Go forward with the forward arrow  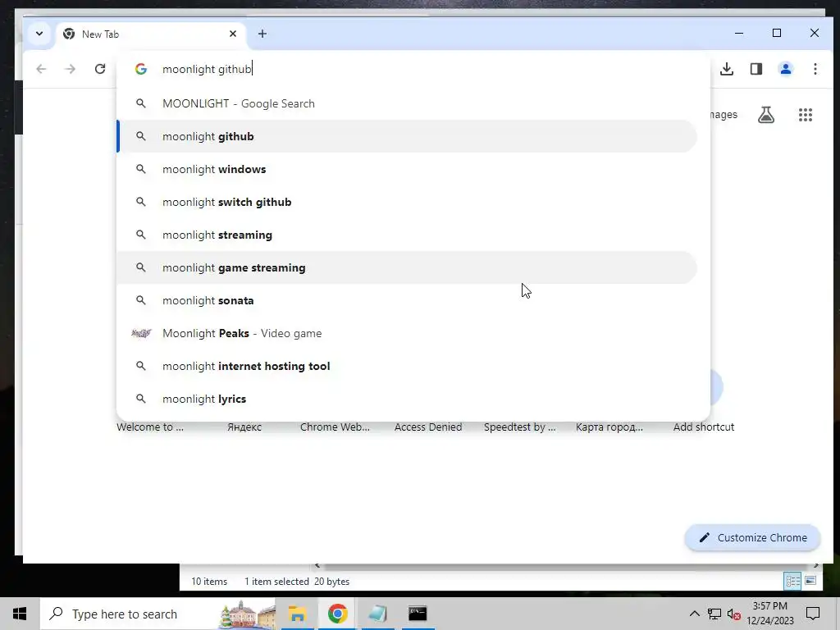[71, 69]
